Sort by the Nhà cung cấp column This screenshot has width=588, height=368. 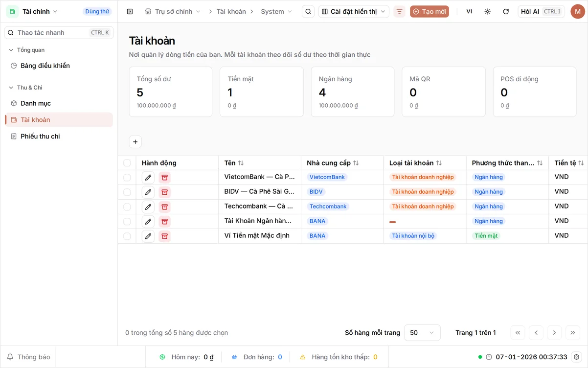click(333, 163)
